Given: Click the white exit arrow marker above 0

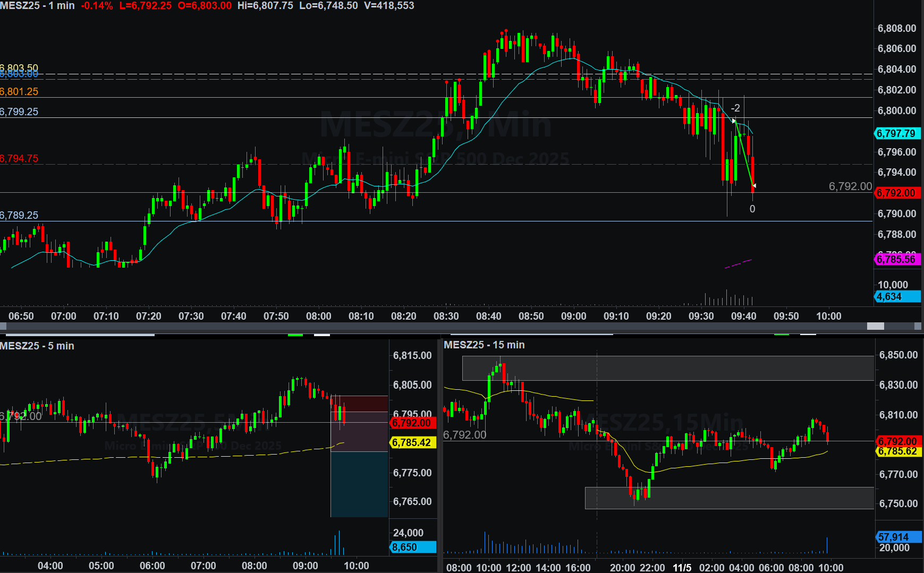Looking at the screenshot, I should coord(753,186).
